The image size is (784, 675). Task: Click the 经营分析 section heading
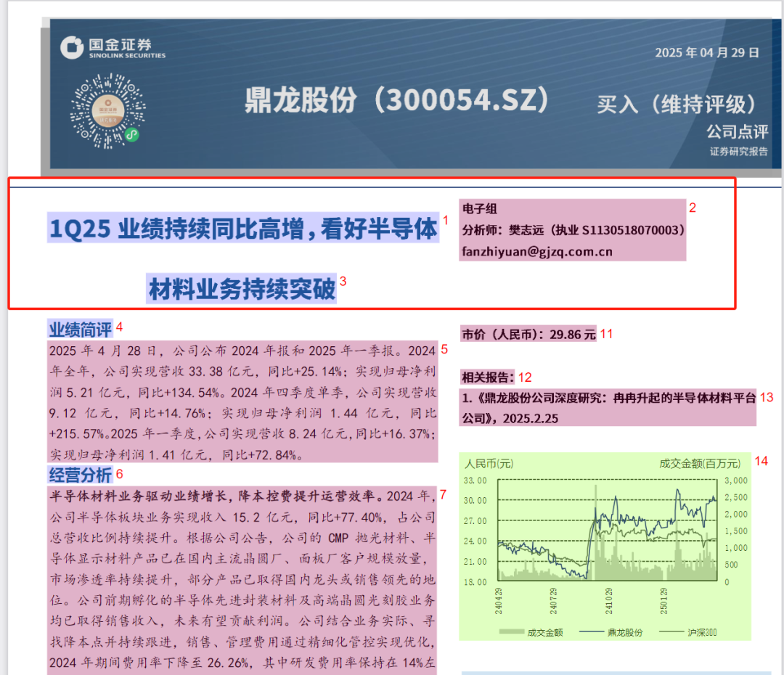coord(81,475)
